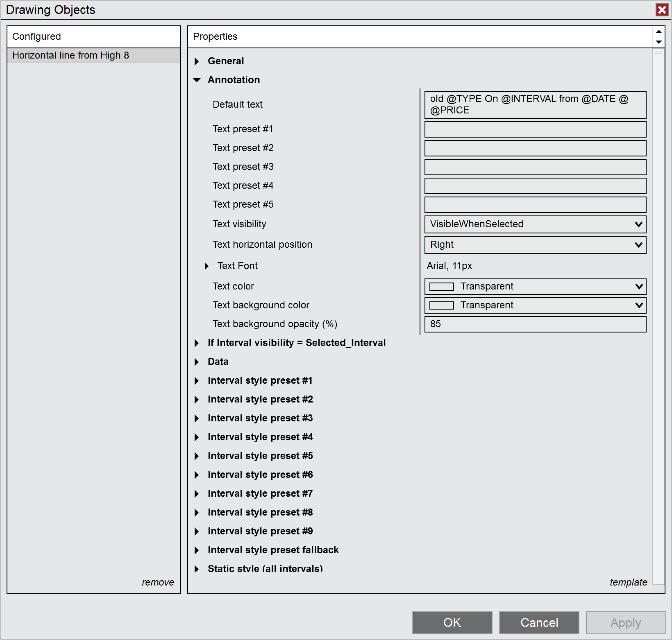Click the template link
This screenshot has width=672, height=640.
tap(628, 582)
